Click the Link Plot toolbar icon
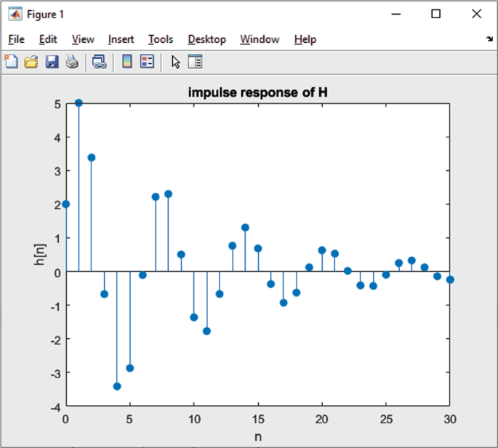This screenshot has height=448, width=498. [x=99, y=63]
